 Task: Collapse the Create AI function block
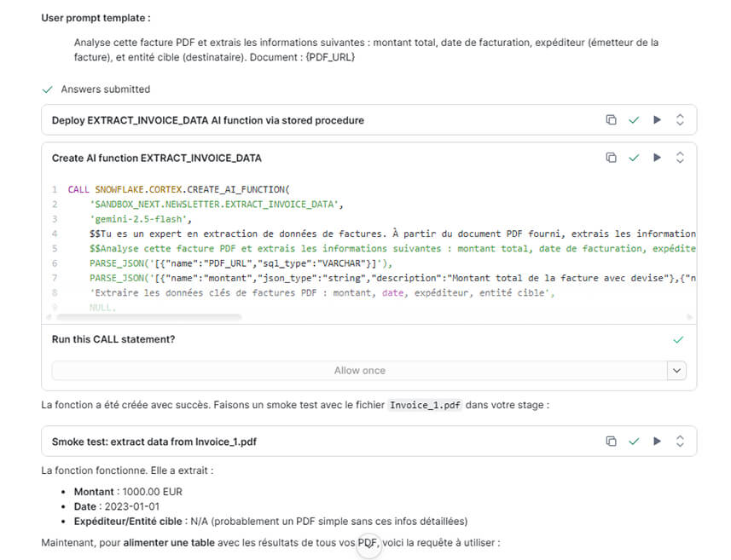coord(680,158)
